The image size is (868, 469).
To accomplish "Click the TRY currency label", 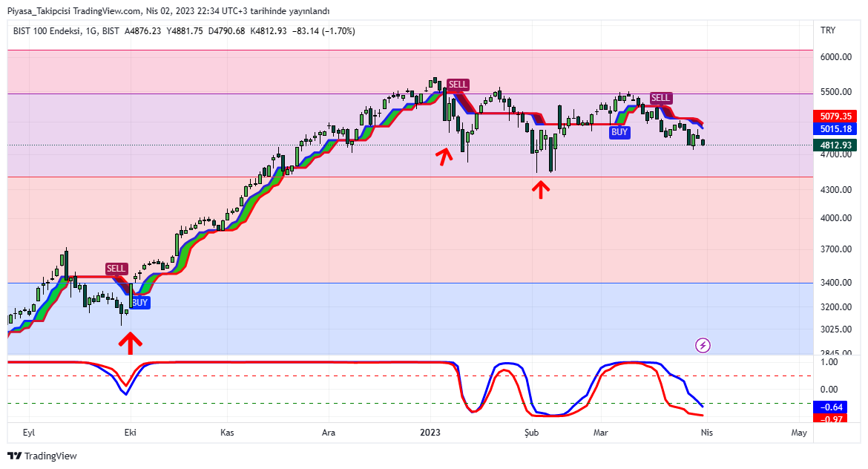I will coord(828,30).
